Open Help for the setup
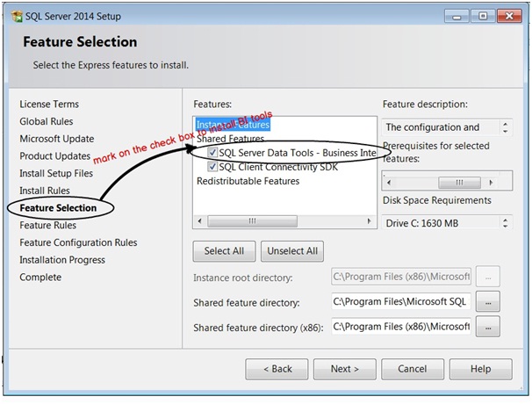 (481, 369)
